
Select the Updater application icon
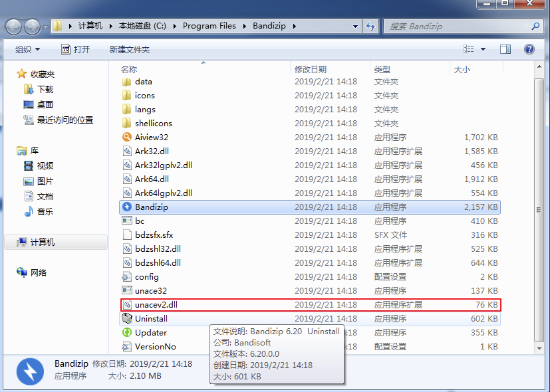(126, 332)
